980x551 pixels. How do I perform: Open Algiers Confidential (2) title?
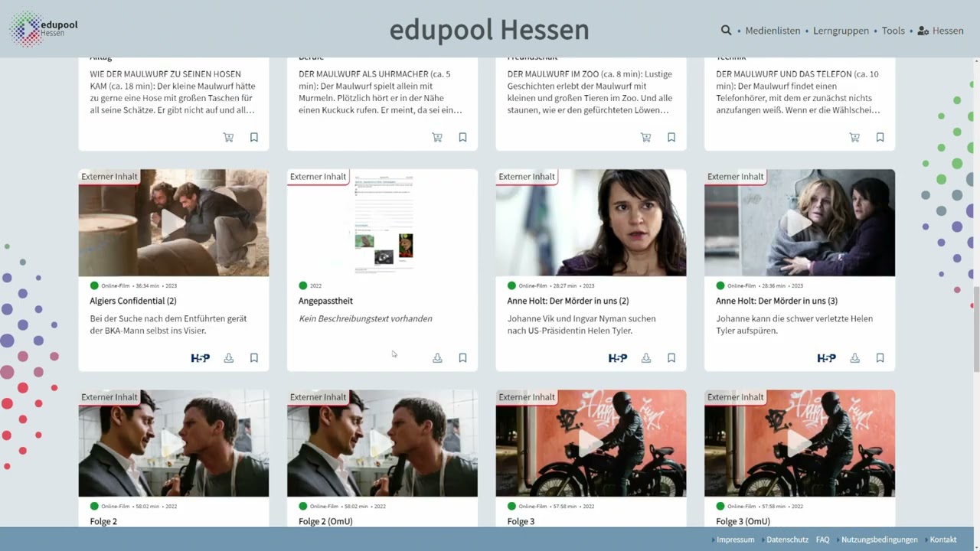(133, 301)
